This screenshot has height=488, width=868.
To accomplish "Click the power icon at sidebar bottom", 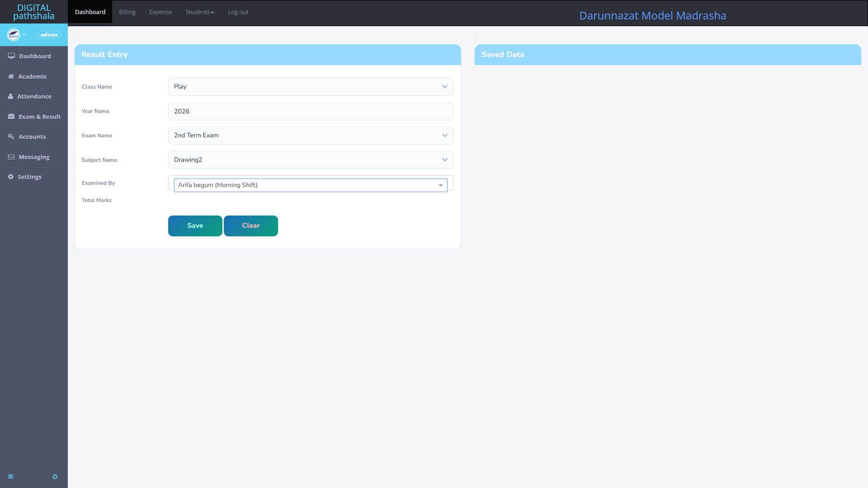I will pos(55,477).
